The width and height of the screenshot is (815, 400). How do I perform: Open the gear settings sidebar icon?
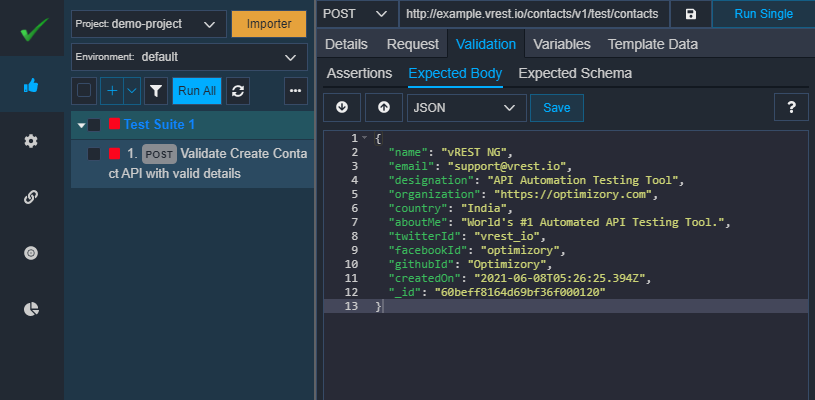[x=31, y=141]
